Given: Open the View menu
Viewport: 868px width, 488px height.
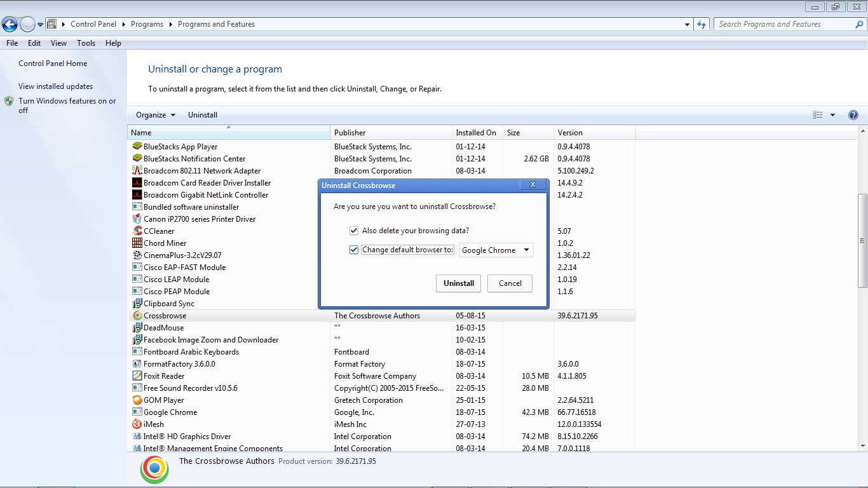Looking at the screenshot, I should [59, 43].
